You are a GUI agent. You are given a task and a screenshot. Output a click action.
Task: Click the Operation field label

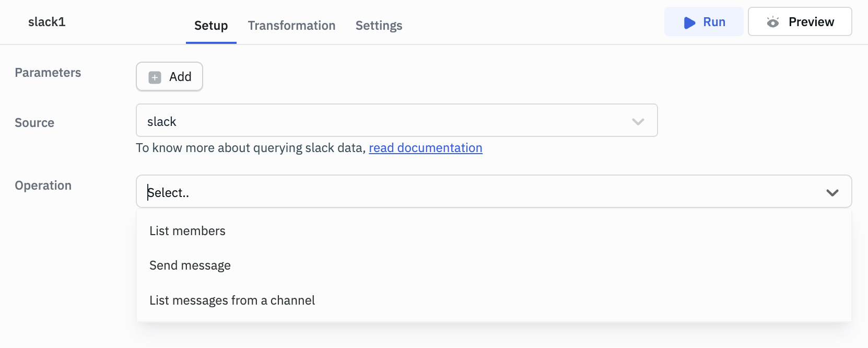(43, 185)
